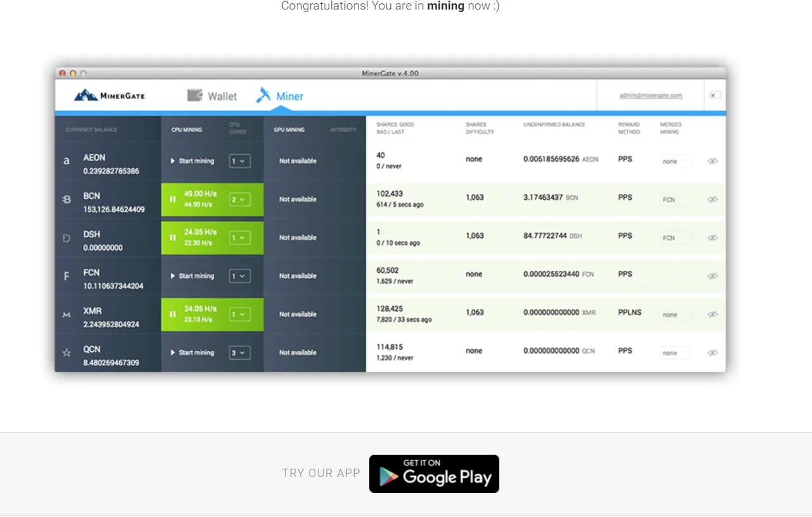812x517 pixels.
Task: Toggle visibility eye for AEON row
Action: click(712, 161)
